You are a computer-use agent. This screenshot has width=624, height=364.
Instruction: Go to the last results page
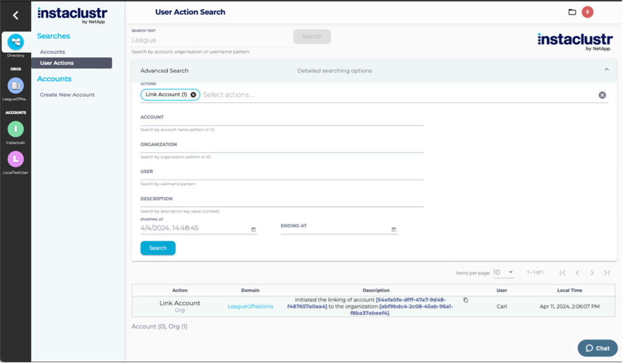click(x=607, y=273)
